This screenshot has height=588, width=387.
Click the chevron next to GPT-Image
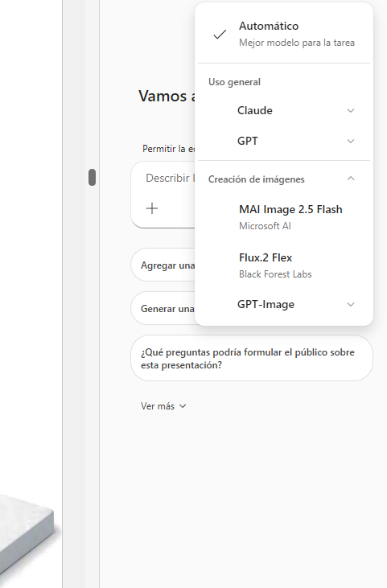351,305
